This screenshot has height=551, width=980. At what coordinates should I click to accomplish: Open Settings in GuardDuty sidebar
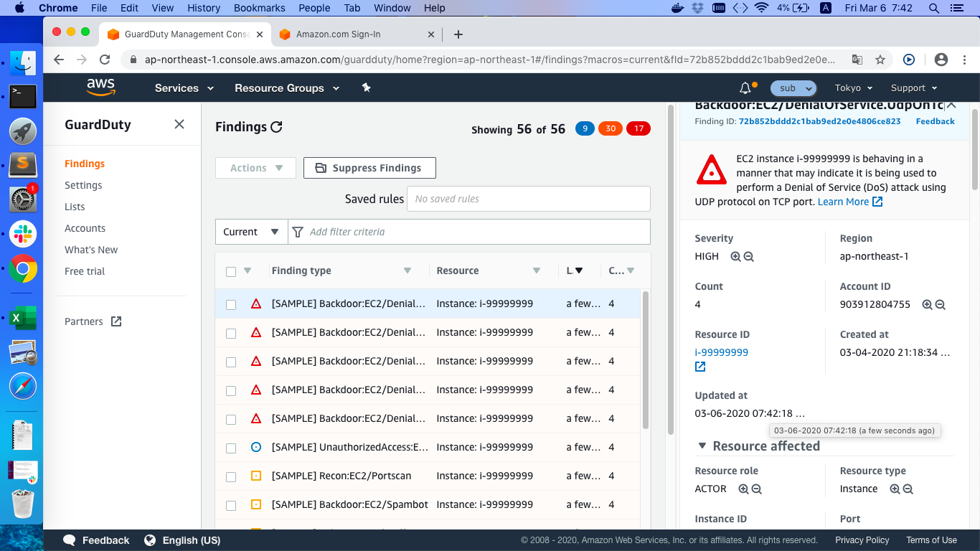[83, 185]
